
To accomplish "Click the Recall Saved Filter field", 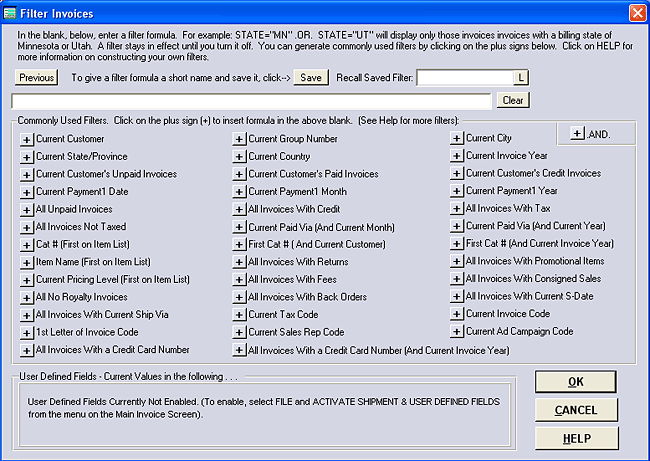I will [465, 77].
